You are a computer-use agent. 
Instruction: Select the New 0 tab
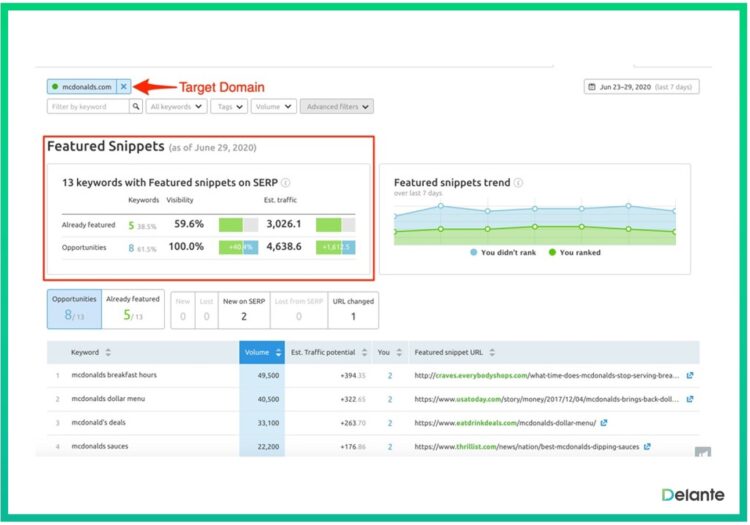coord(183,310)
